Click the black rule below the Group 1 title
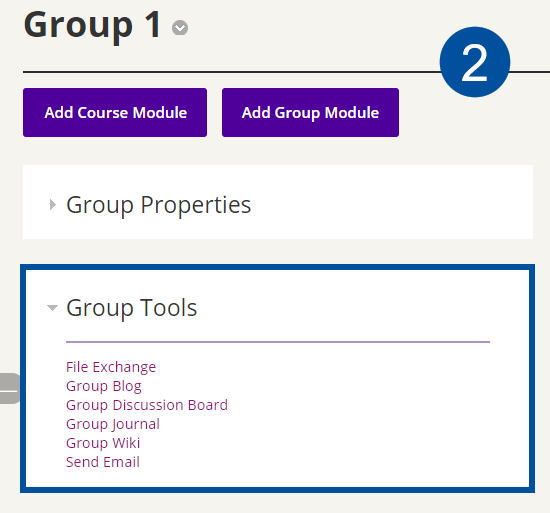Viewport: 550px width, 513px height. (232, 72)
